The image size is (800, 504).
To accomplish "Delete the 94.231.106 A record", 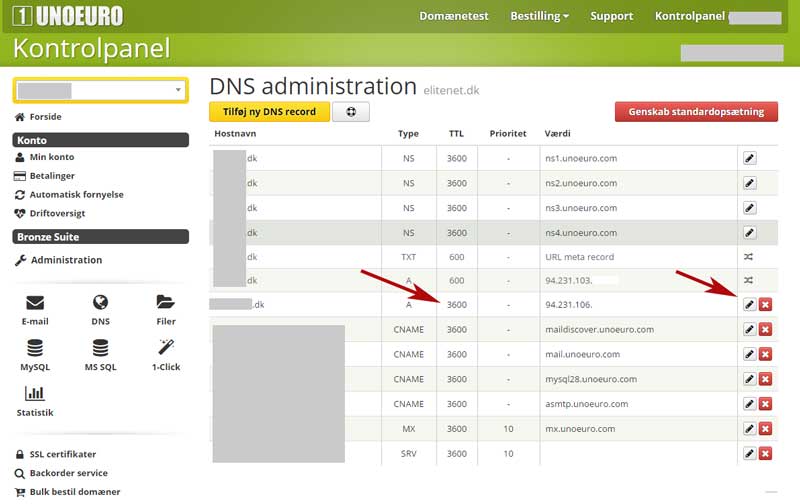I will pyautogui.click(x=765, y=305).
